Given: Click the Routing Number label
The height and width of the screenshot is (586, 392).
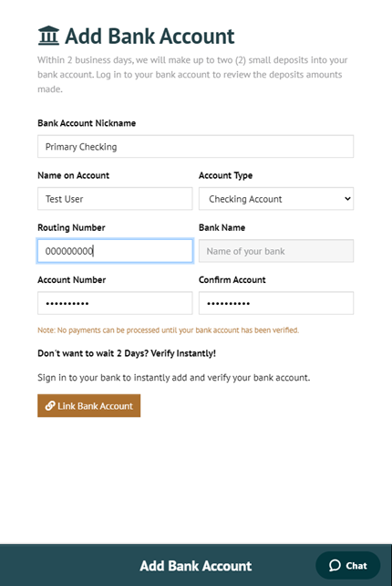Looking at the screenshot, I should coord(71,227).
